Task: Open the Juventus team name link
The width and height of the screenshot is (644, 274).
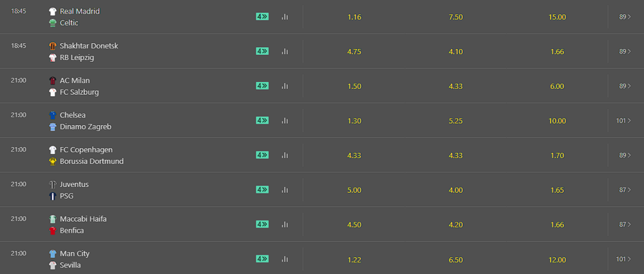Action: click(74, 184)
